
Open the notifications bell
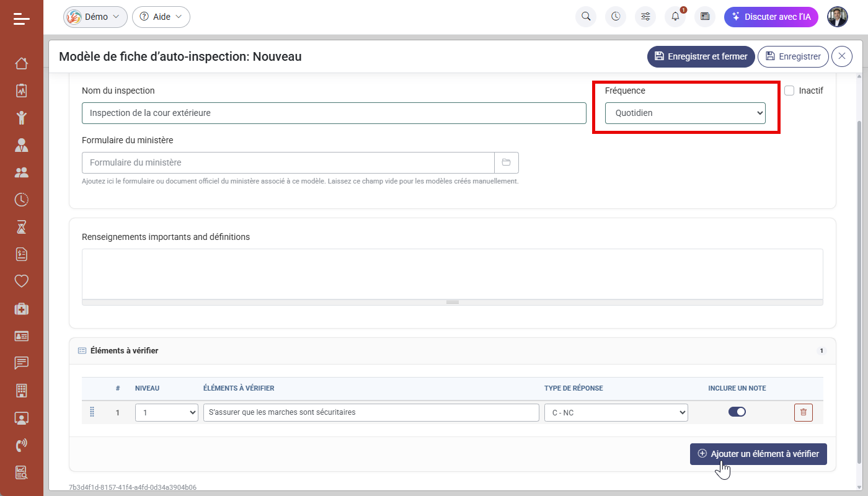click(675, 17)
